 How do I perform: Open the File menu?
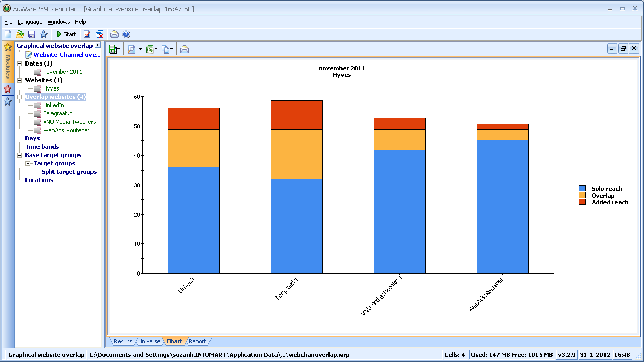point(8,22)
